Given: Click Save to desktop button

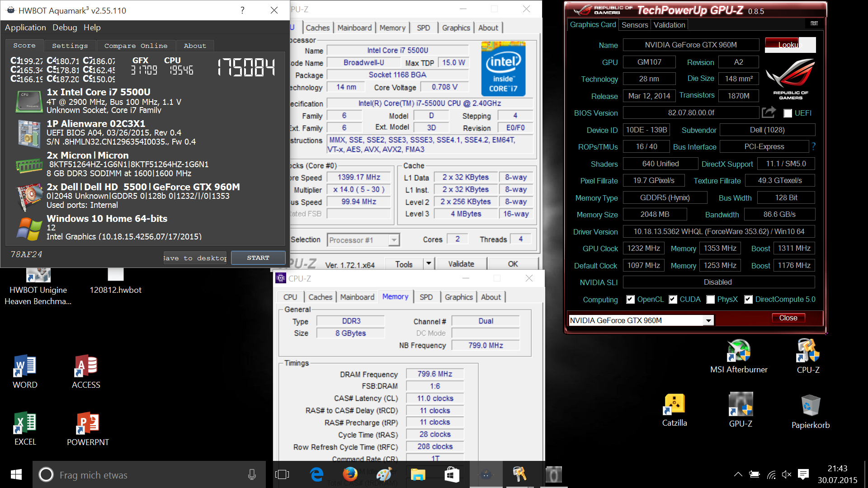Looking at the screenshot, I should (195, 258).
